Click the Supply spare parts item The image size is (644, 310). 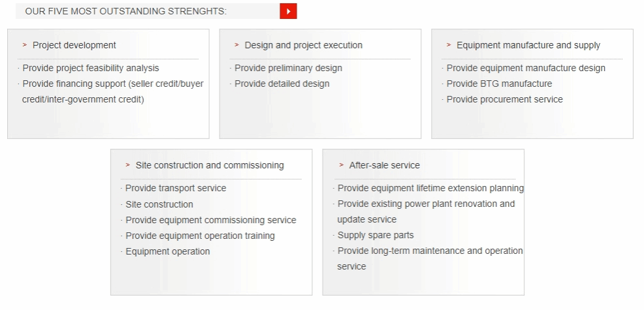376,235
